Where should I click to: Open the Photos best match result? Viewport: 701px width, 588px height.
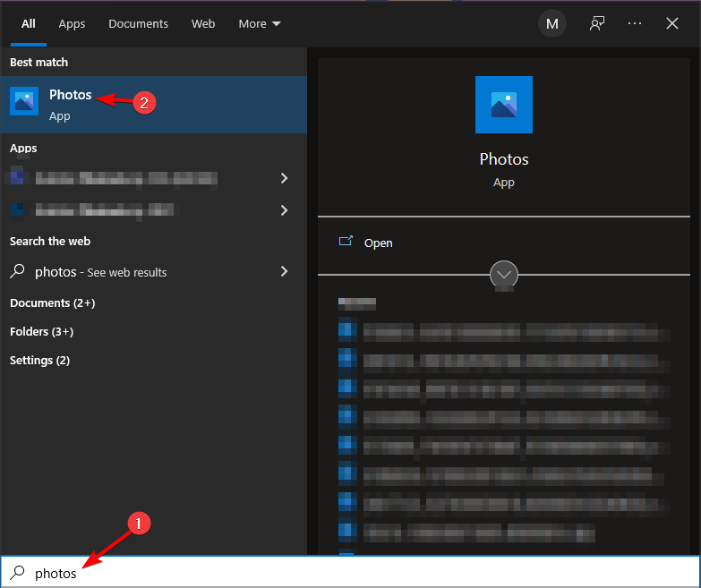(x=154, y=105)
